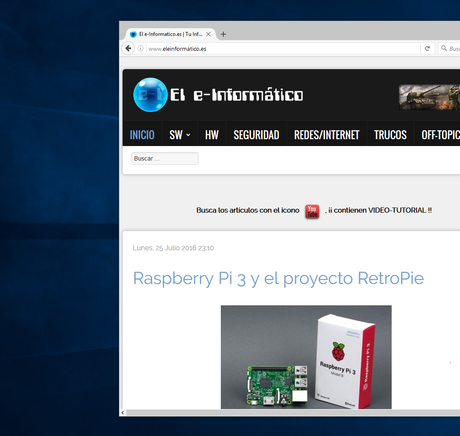Reload the page with refresh icon

[x=427, y=49]
